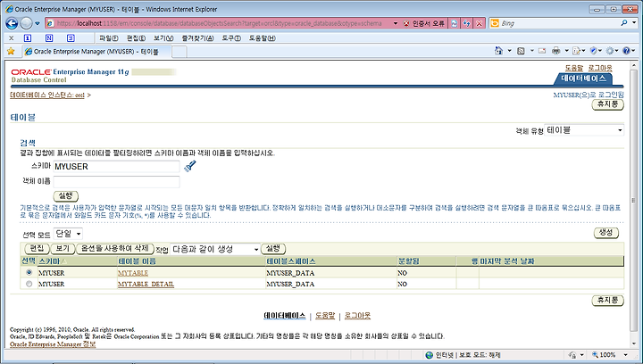
Task: Click the 실행 button under 객체 이름
Action: click(65, 195)
